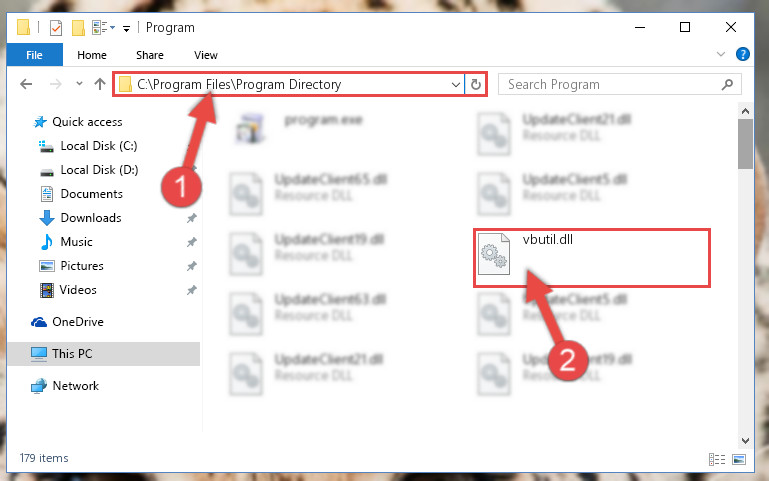This screenshot has width=769, height=481.
Task: Click the search magnifier icon
Action: 727,84
